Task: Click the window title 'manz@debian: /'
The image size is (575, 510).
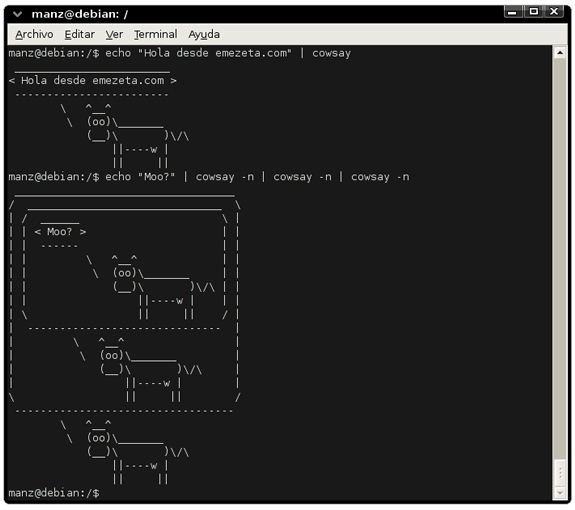Action: 80,14
